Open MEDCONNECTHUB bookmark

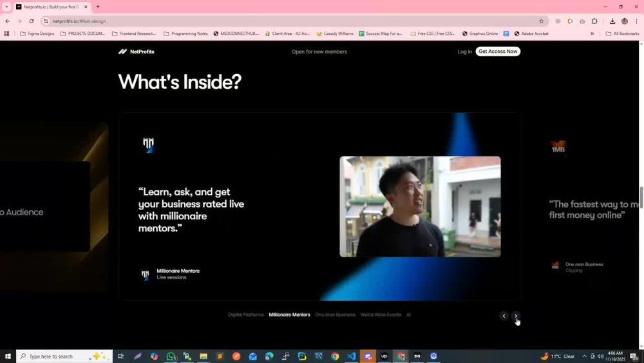(236, 34)
